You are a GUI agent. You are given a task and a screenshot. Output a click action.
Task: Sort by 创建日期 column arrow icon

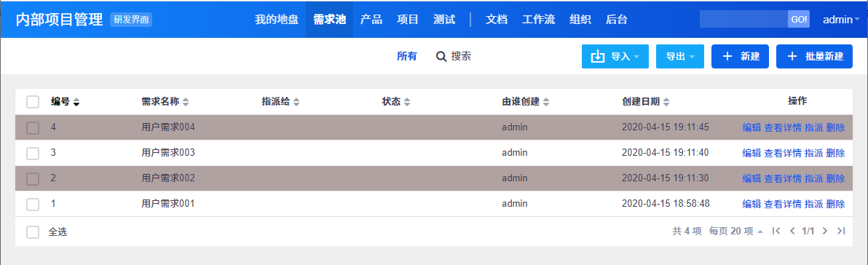(x=666, y=102)
